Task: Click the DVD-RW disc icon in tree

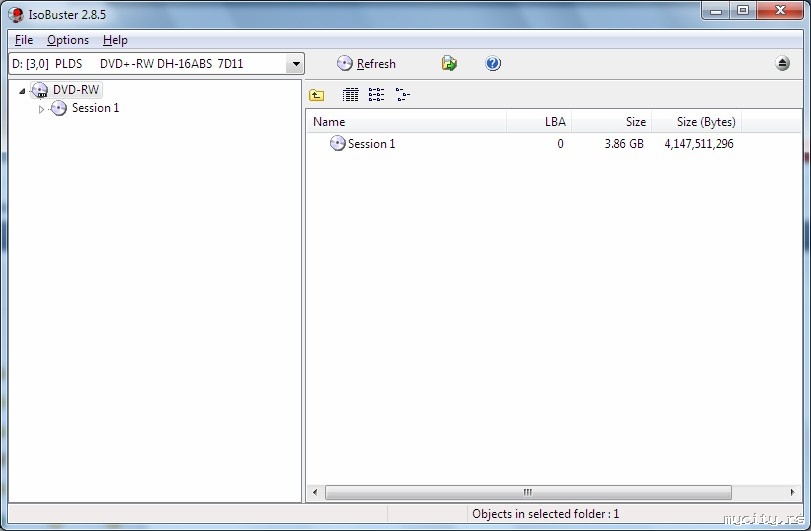Action: pos(40,90)
